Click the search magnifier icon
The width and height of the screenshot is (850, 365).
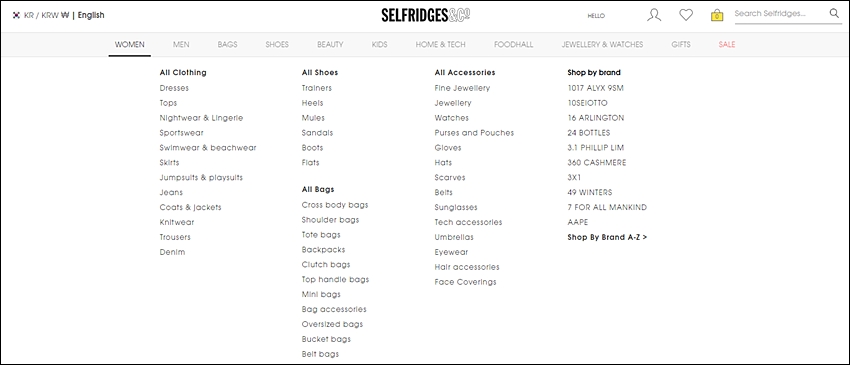tap(834, 14)
